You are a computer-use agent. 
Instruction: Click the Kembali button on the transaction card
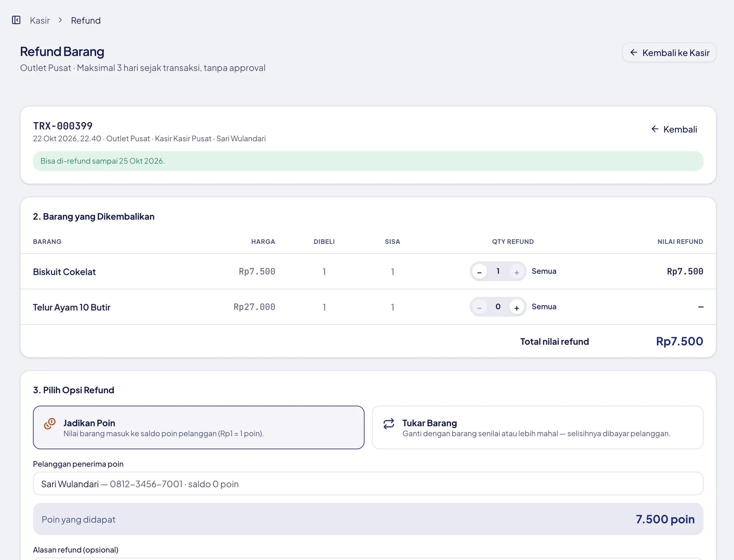[674, 129]
